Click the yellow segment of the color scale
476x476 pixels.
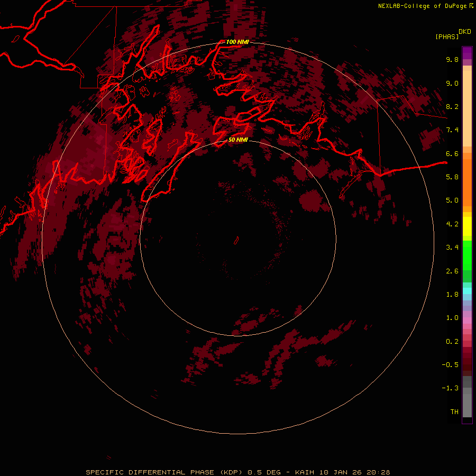(467, 226)
